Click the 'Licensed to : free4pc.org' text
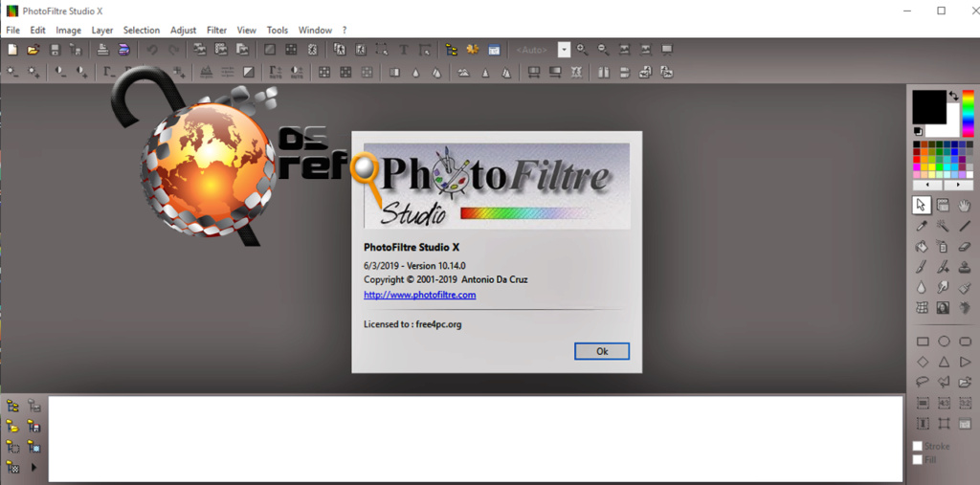The height and width of the screenshot is (485, 980). pyautogui.click(x=412, y=324)
